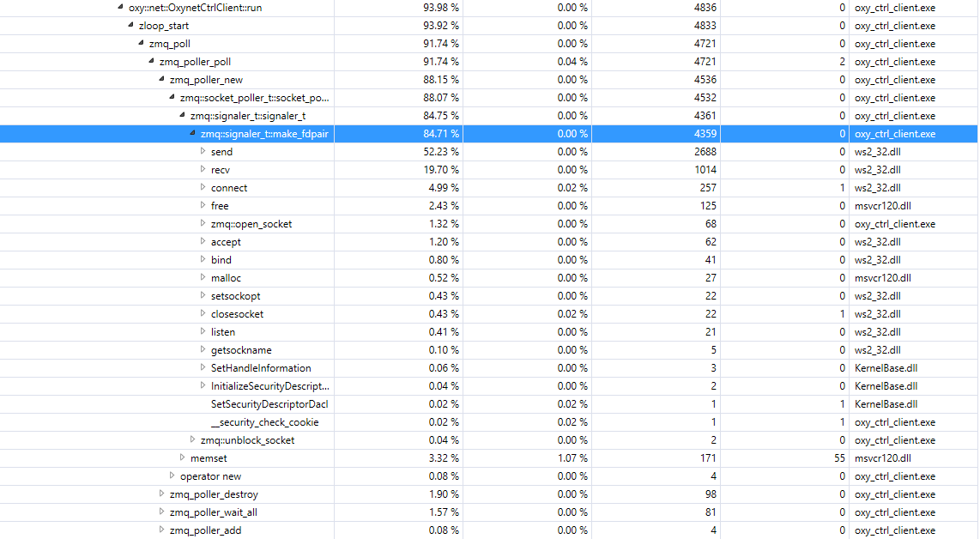980x539 pixels.
Task: Expand the recv function node
Action: coord(203,170)
